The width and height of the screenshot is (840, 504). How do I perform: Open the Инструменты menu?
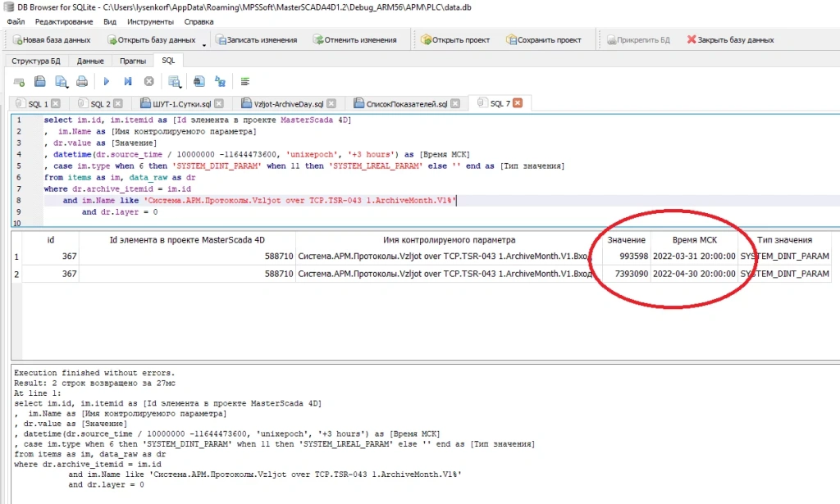pos(148,21)
